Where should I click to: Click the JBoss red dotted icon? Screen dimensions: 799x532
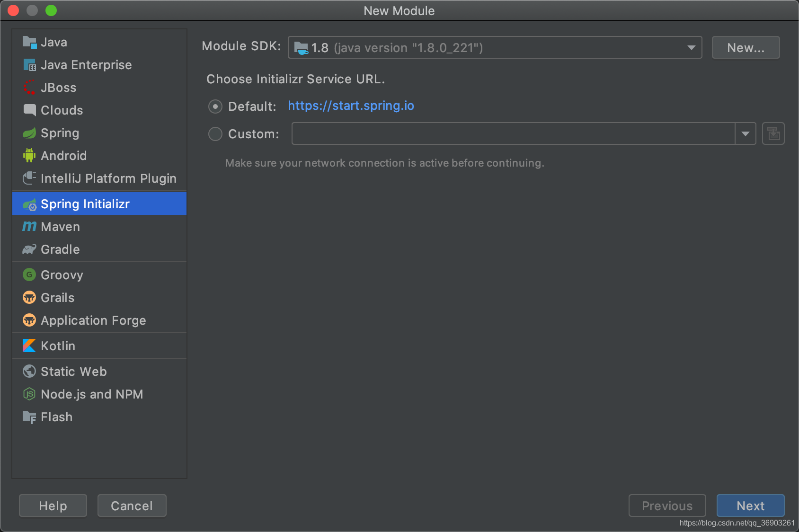pos(29,88)
